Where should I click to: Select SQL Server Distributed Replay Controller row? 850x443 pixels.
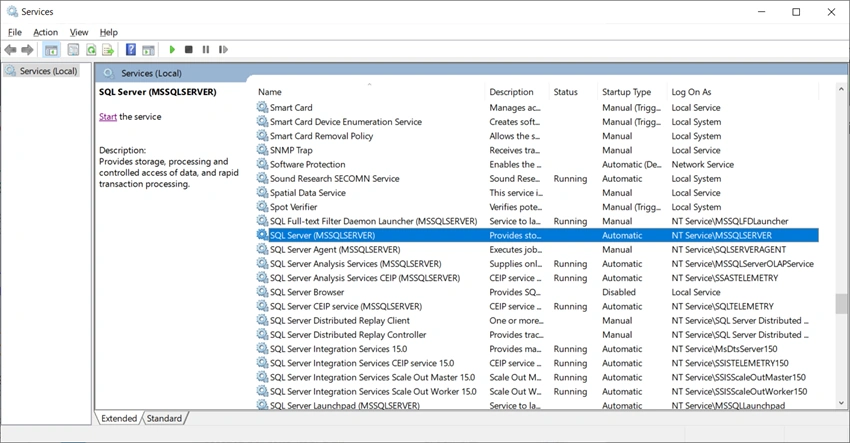point(537,335)
